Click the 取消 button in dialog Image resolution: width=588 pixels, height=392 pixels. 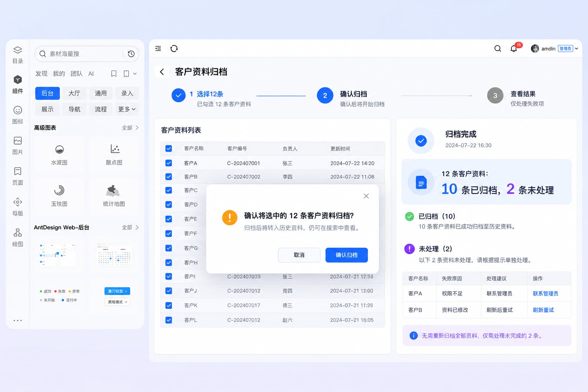pos(299,255)
